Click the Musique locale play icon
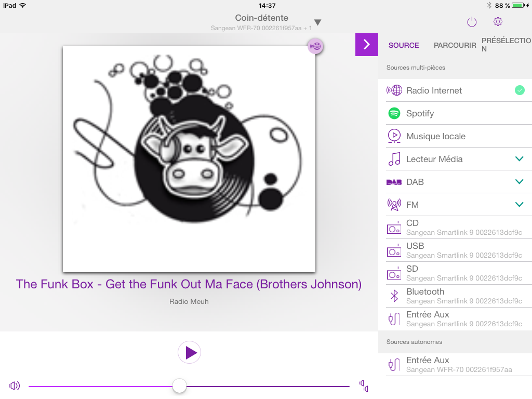This screenshot has height=399, width=532. point(394,136)
